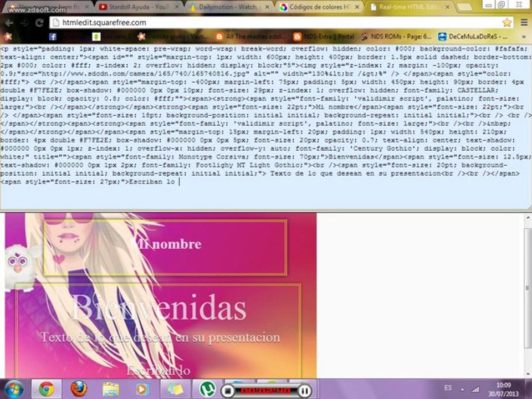Click inside the HTML code editor textarea
Image resolution: width=532 pixels, height=399 pixels.
pos(266,127)
